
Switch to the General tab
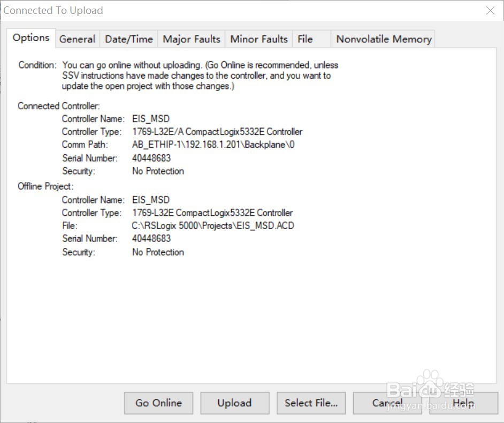point(77,39)
